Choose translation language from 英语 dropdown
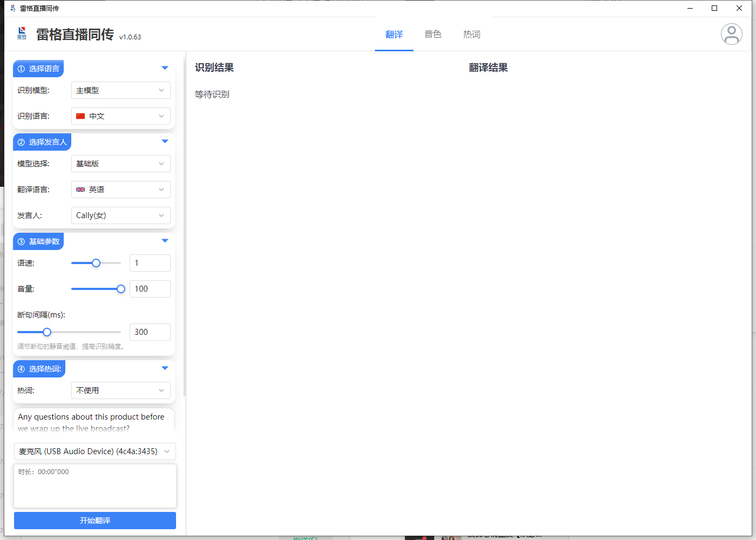Image resolution: width=756 pixels, height=540 pixels. 120,190
